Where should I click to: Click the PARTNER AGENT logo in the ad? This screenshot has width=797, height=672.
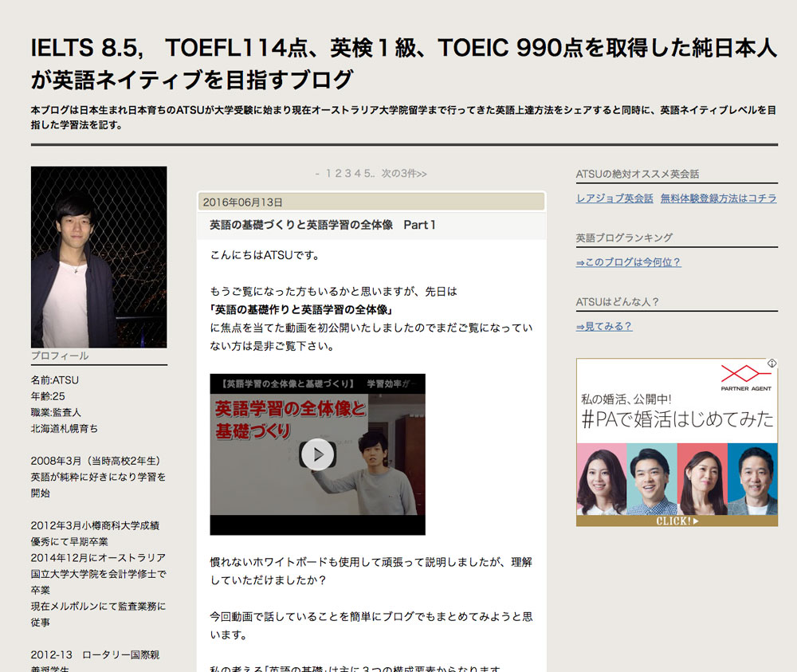(x=746, y=378)
